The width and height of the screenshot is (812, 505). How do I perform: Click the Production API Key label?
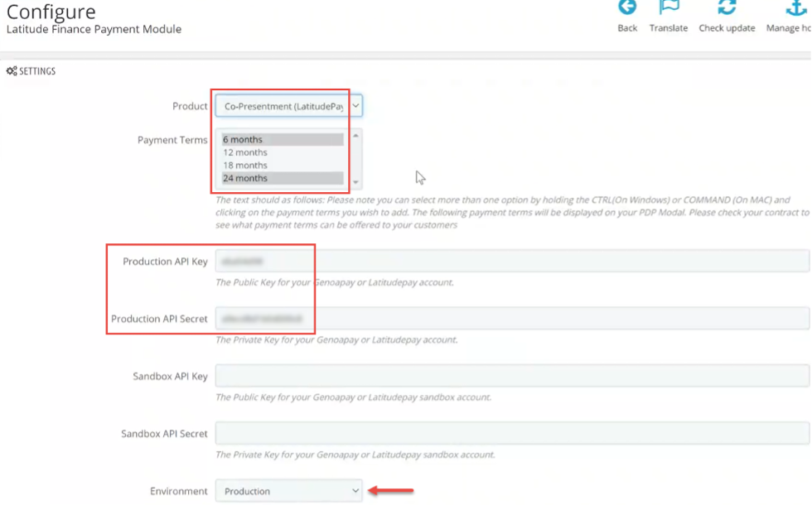[165, 262]
